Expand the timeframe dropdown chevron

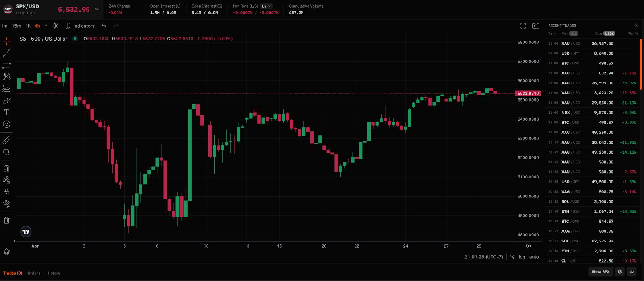point(46,26)
